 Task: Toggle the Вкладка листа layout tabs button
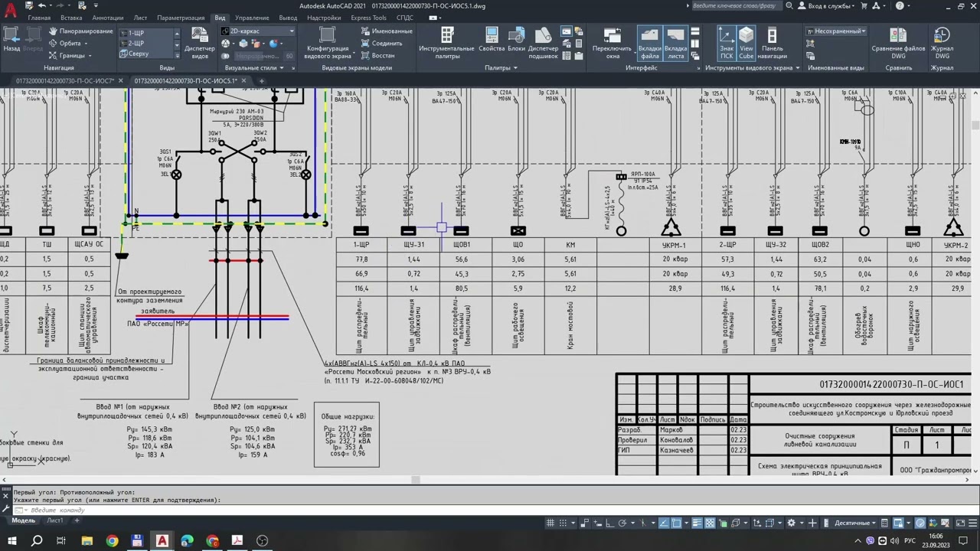(x=676, y=43)
